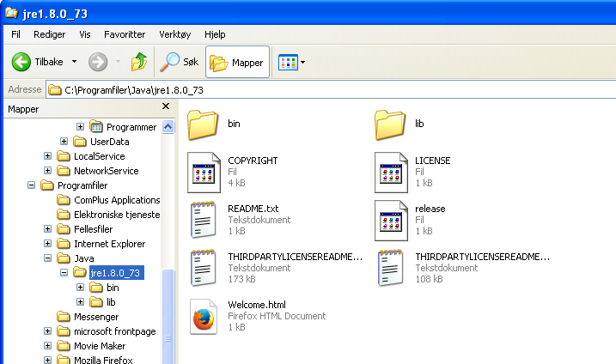Click the window title bar folder icon
Image resolution: width=616 pixels, height=364 pixels.
(x=11, y=13)
